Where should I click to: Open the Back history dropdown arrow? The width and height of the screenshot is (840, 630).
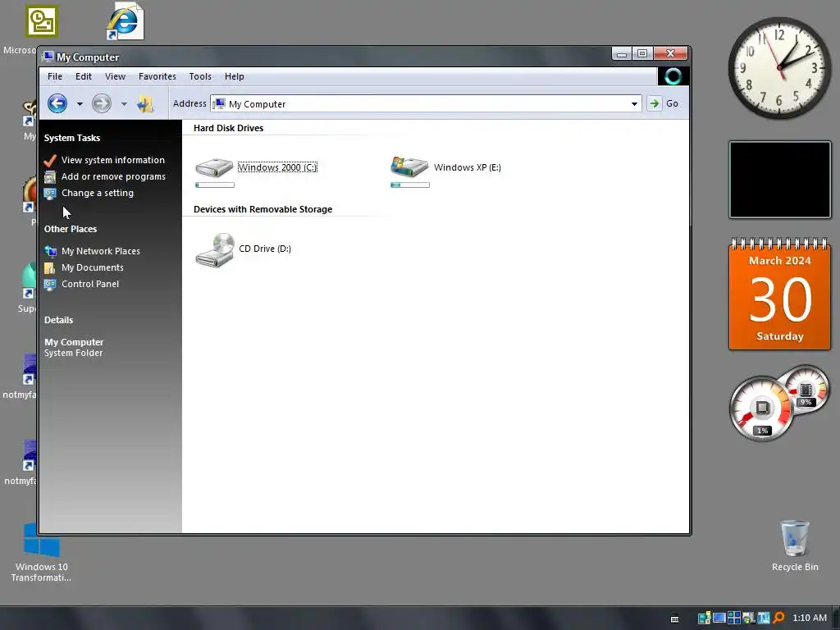[x=80, y=104]
